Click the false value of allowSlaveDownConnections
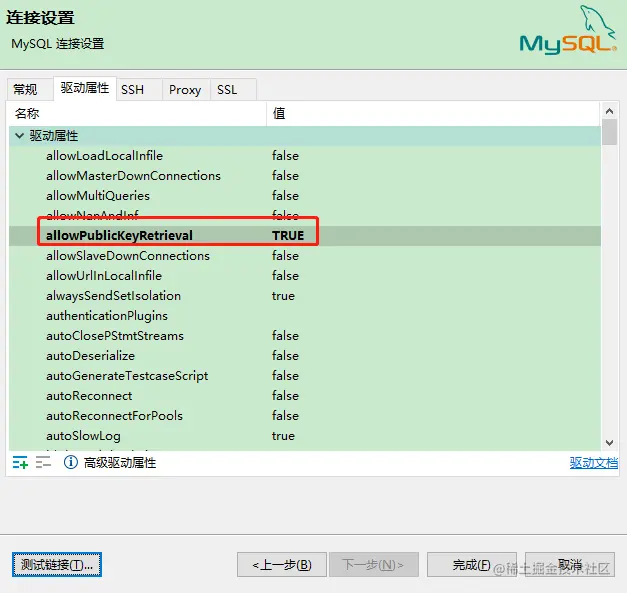Image resolution: width=627 pixels, height=593 pixels. pos(285,256)
